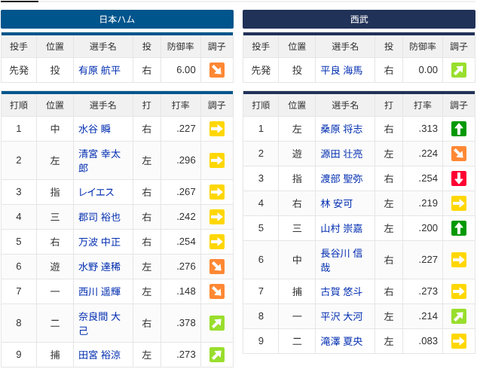Open player link 長谷川 信哉
Image resolution: width=480 pixels, height=369 pixels.
(x=341, y=260)
